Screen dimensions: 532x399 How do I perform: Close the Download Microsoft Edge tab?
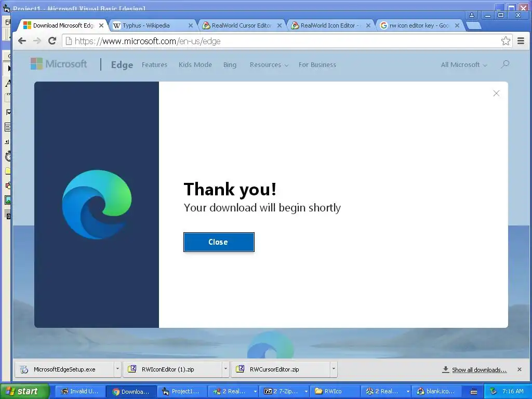point(101,25)
